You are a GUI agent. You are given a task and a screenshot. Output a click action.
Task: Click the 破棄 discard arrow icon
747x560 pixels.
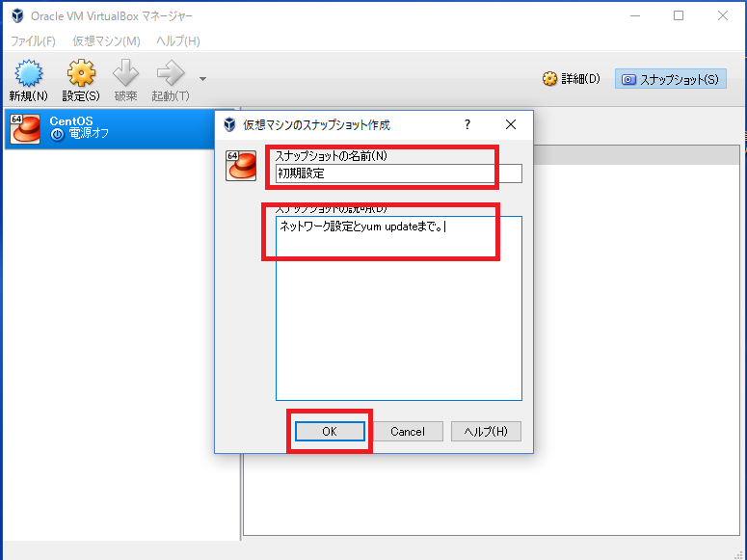(x=125, y=73)
